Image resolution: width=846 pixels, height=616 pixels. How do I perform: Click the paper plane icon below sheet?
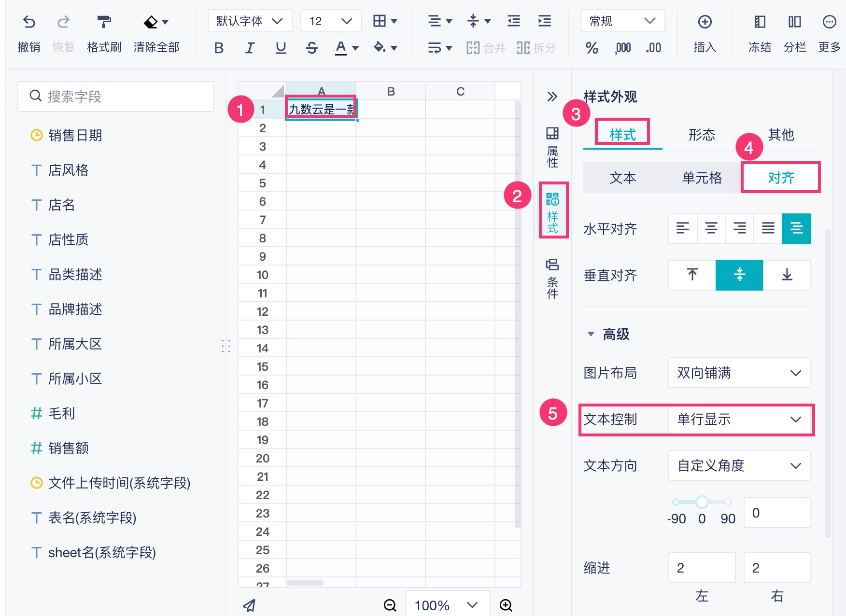pos(249,605)
